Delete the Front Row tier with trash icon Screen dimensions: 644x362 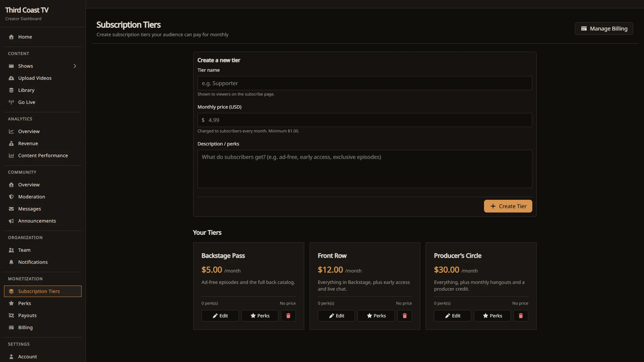pyautogui.click(x=405, y=316)
